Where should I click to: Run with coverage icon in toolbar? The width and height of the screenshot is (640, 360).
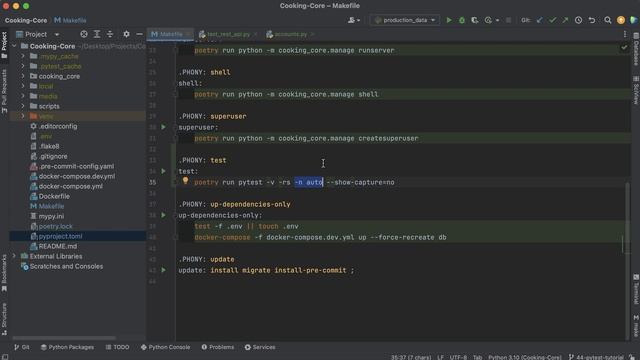tap(474, 20)
